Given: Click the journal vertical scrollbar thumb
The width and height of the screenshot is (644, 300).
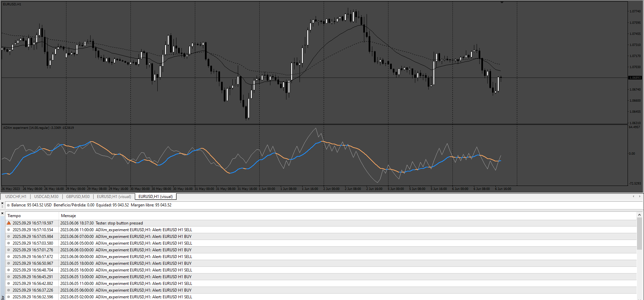Looking at the screenshot, I should pos(639,233).
